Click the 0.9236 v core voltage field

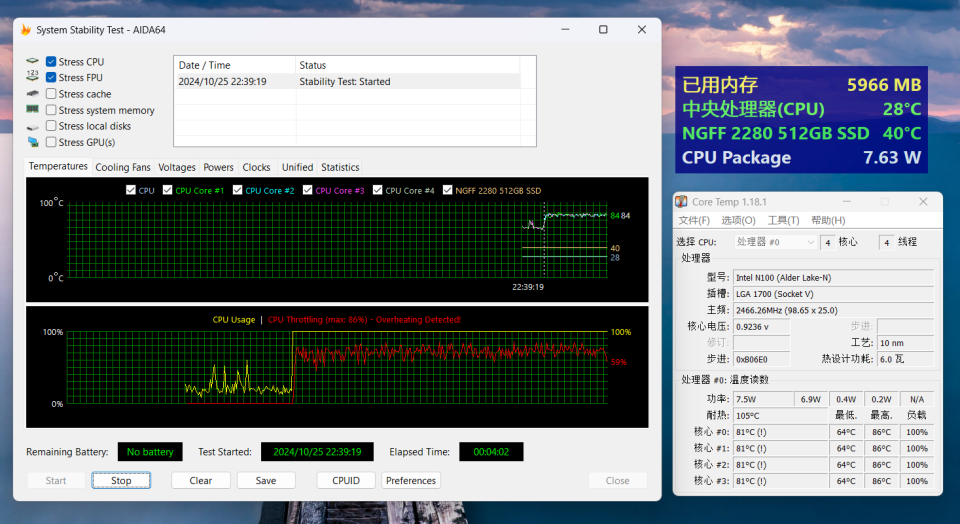(762, 327)
